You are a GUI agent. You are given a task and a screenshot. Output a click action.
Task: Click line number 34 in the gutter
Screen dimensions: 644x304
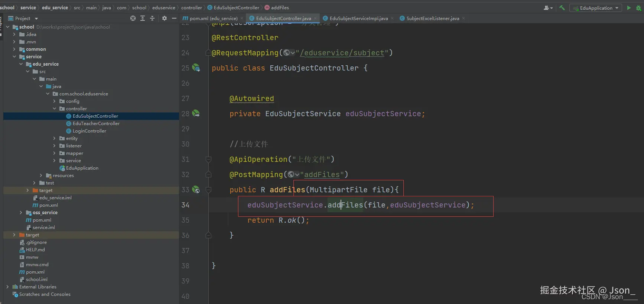point(185,205)
